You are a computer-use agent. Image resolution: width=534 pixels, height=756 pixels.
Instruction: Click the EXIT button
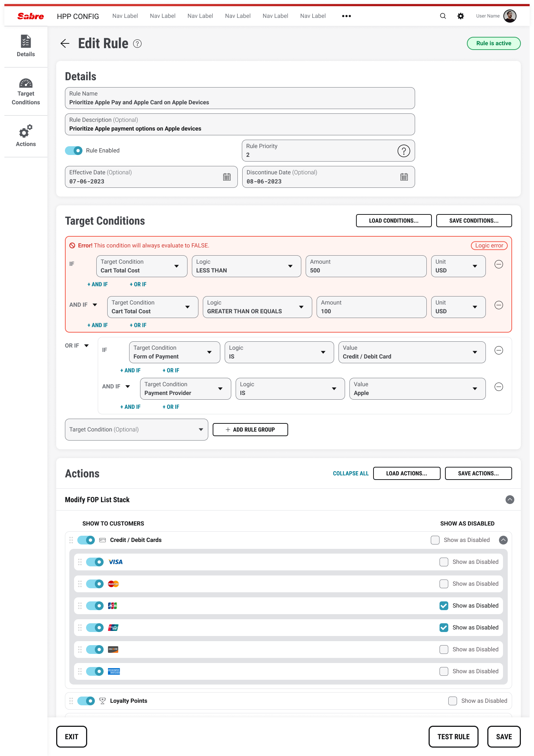pos(71,737)
